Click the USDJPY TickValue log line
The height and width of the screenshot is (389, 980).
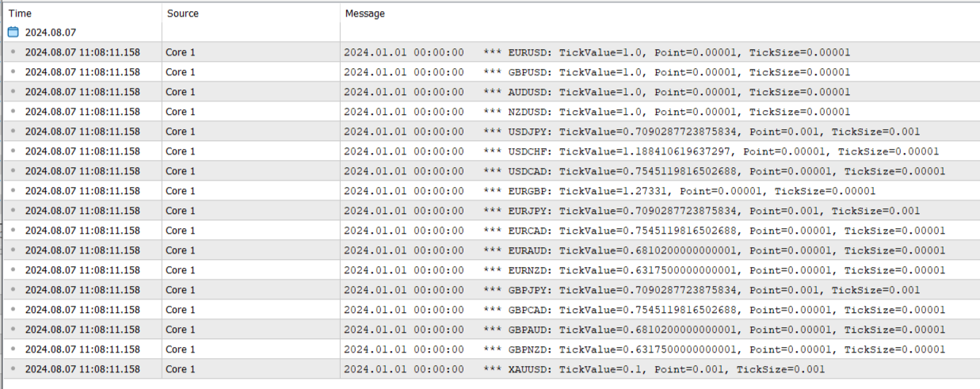click(491, 132)
